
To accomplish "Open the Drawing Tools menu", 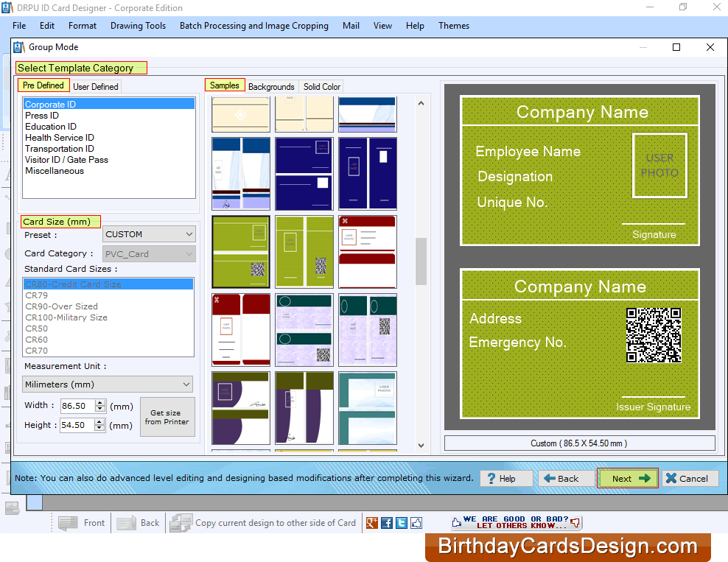I will (138, 26).
